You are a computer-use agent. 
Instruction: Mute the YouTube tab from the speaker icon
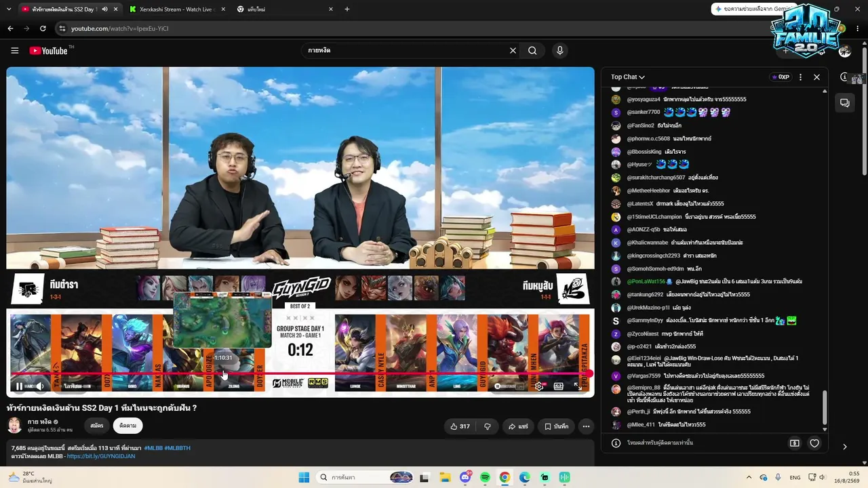point(104,9)
